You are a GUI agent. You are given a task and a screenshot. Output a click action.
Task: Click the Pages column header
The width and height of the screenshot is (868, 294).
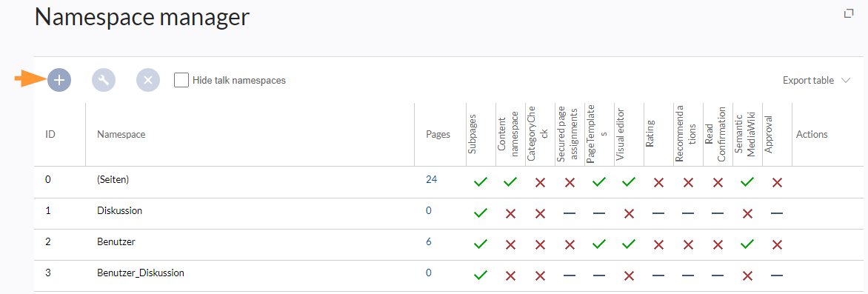(438, 135)
